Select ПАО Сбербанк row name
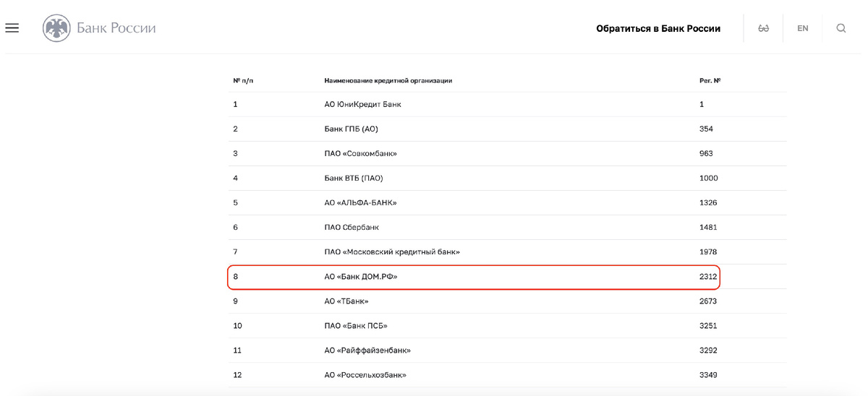Viewport: 868px width, 396px height. click(x=352, y=228)
